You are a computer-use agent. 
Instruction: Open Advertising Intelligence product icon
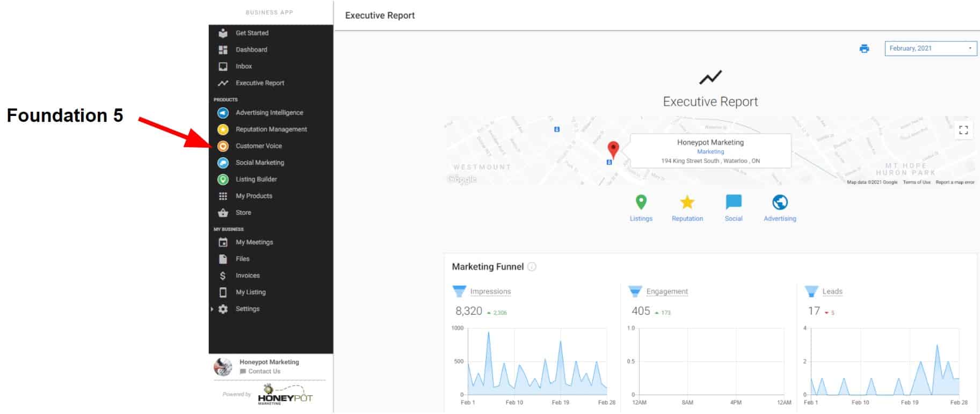coord(223,113)
